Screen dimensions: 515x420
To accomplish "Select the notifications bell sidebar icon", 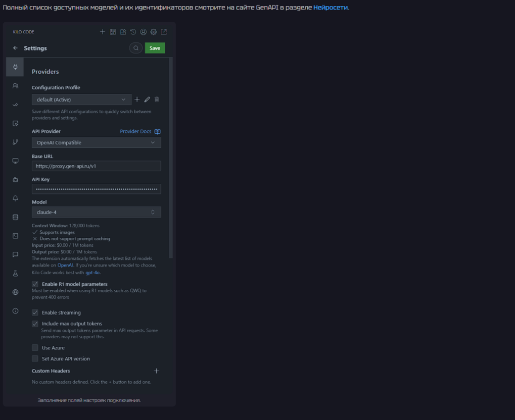I will click(x=15, y=198).
